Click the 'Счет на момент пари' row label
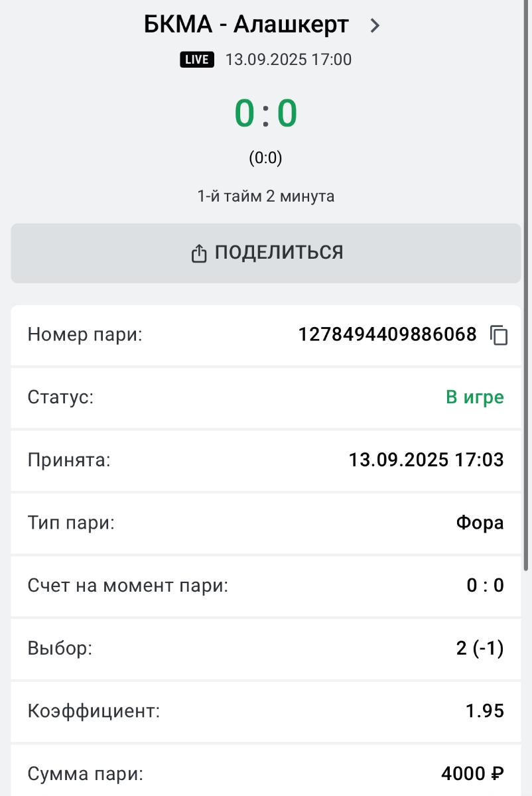 click(128, 586)
